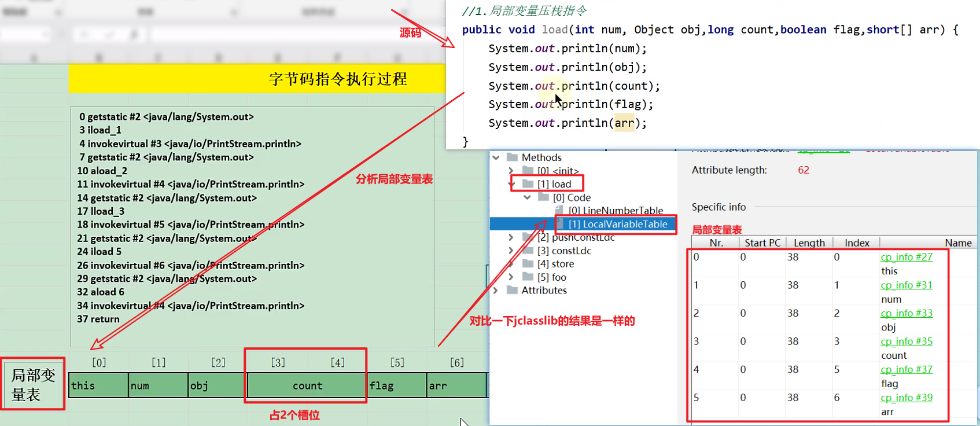
Task: Click the variable name 'flag' in the table
Action: 890,383
